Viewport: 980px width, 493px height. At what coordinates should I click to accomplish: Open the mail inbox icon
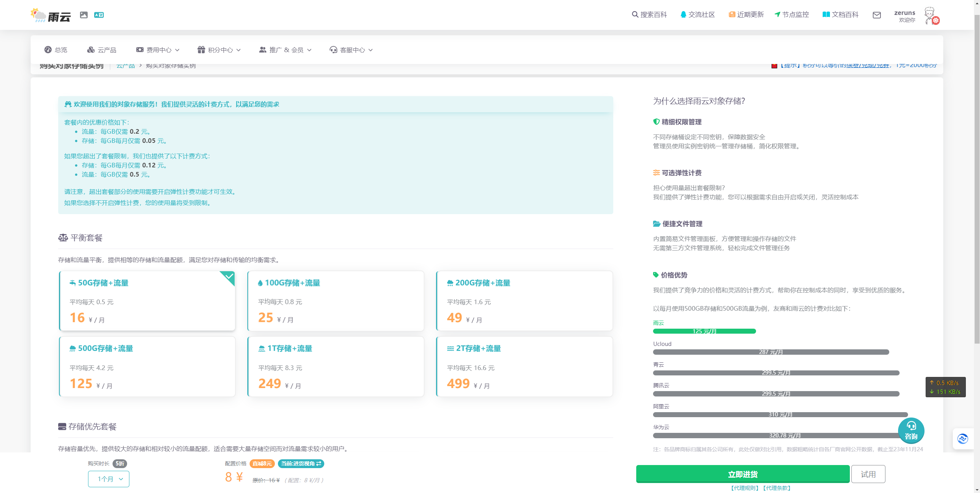tap(877, 15)
